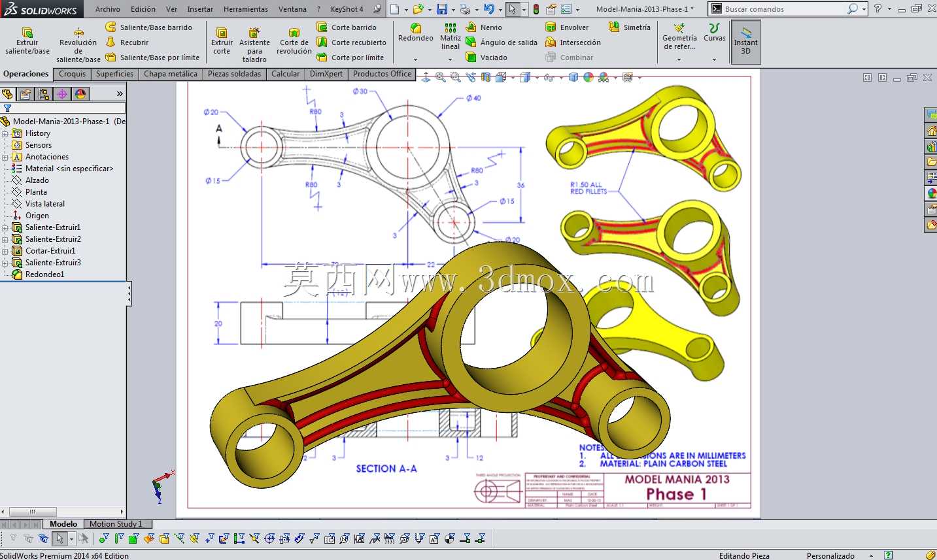This screenshot has width=937, height=560.
Task: Open the Edición menu
Action: [143, 9]
